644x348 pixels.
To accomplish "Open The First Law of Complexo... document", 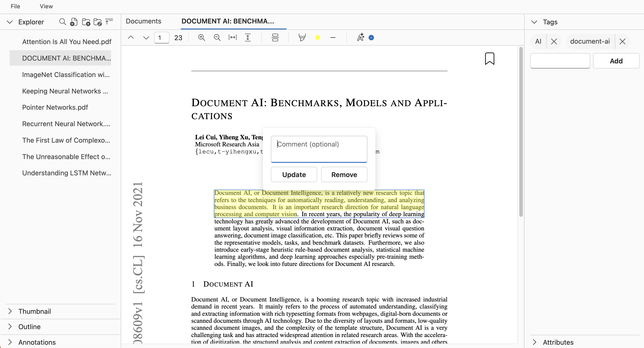I will [66, 140].
